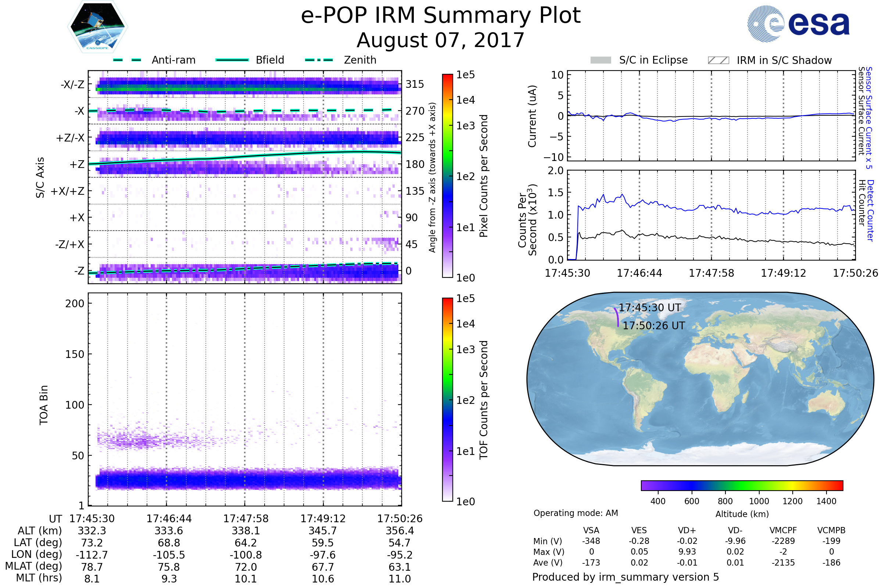This screenshot has height=588, width=882.
Task: Click the TOF Counts per Second colorbar
Action: coord(447,399)
